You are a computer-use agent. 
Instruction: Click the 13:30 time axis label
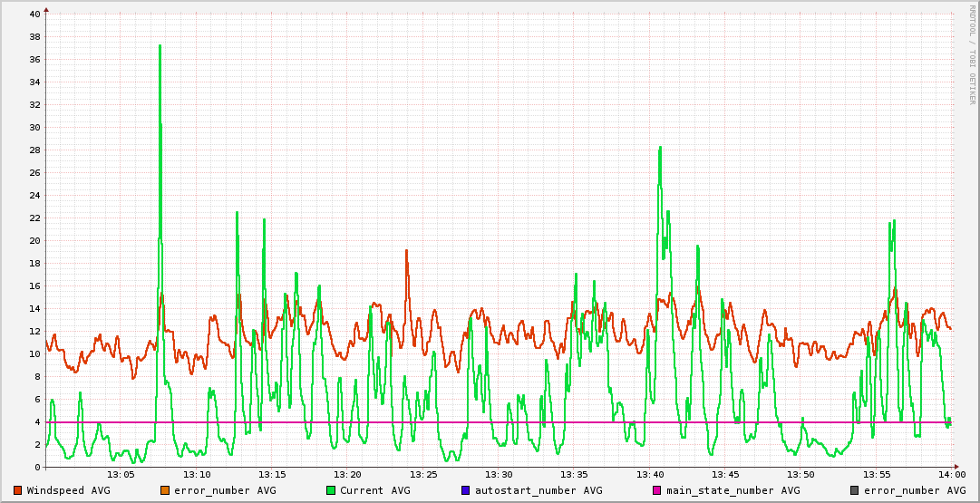(499, 475)
